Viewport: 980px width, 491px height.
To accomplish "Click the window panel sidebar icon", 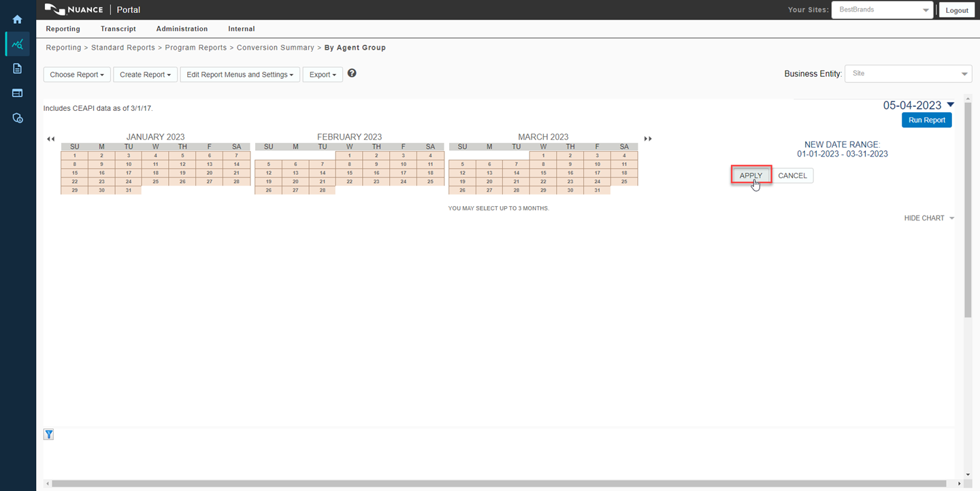I will (18, 93).
